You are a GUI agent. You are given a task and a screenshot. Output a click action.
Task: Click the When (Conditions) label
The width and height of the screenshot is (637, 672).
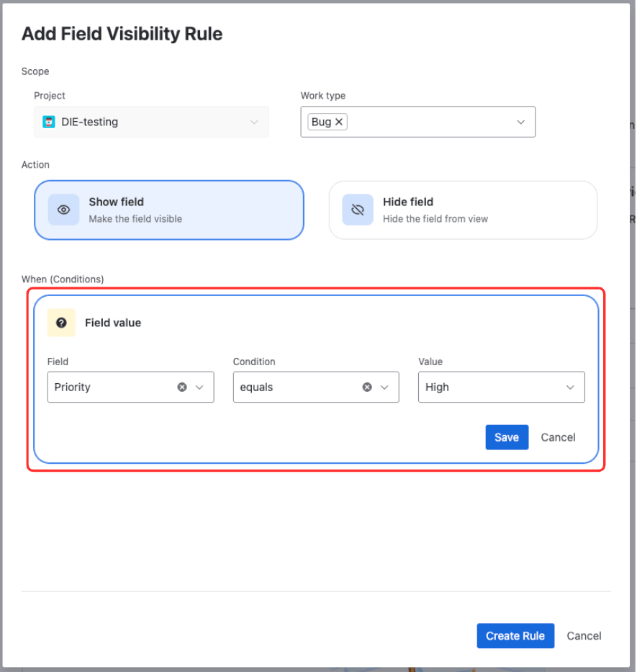click(x=63, y=279)
